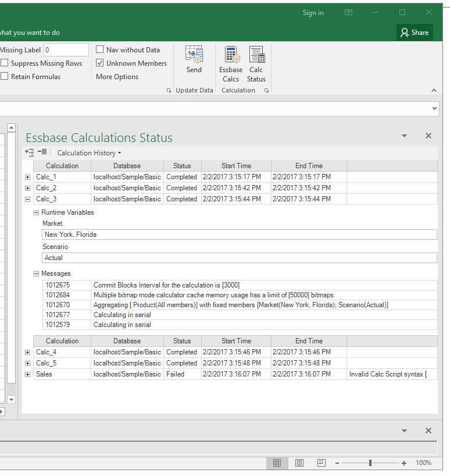Click More Options in ribbon
The image size is (450, 476).
pyautogui.click(x=117, y=77)
